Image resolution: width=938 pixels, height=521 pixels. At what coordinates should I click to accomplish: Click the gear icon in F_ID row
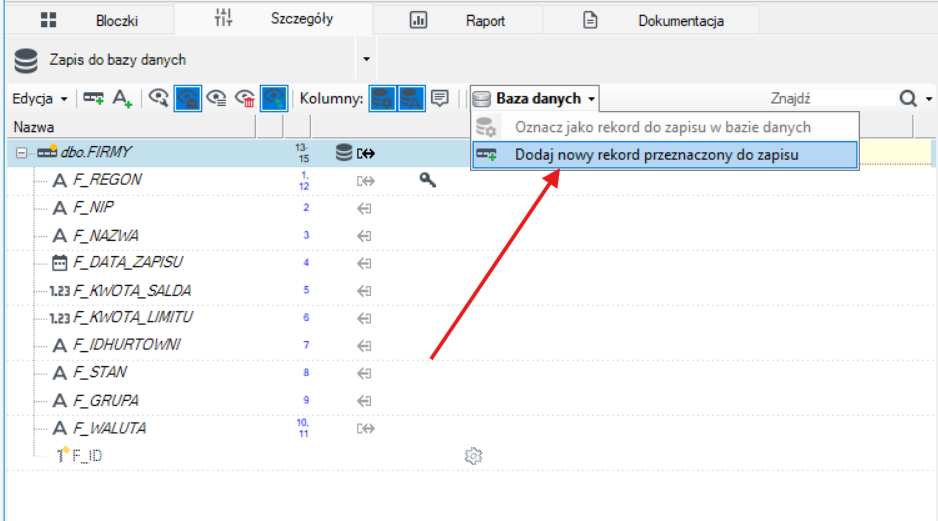[473, 456]
